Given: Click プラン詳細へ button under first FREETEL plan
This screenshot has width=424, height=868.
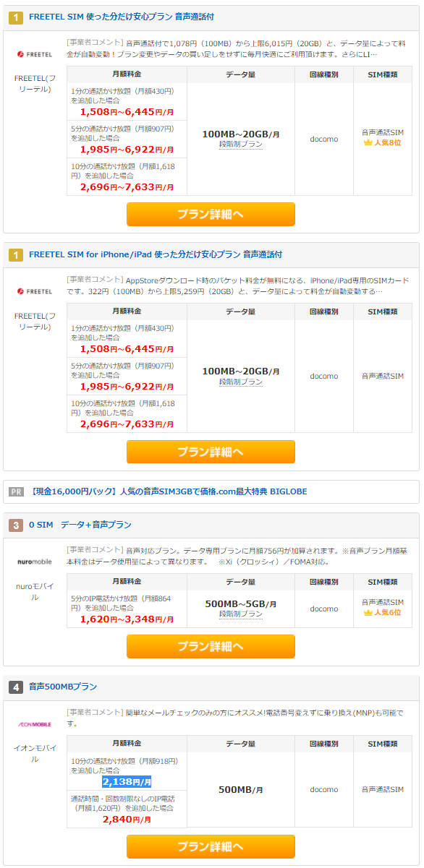Looking at the screenshot, I should pyautogui.click(x=211, y=214).
